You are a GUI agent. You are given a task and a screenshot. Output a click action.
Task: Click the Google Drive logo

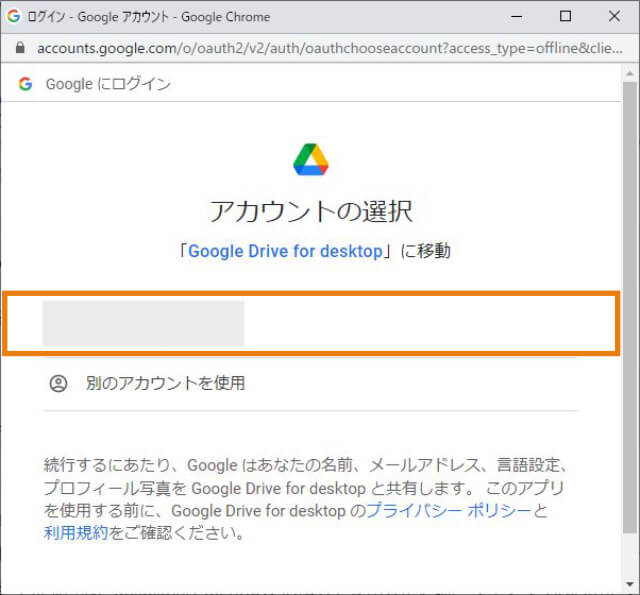tap(311, 160)
